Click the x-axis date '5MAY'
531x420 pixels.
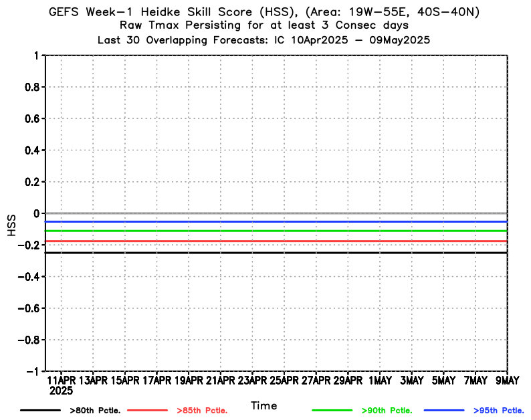coord(443,381)
